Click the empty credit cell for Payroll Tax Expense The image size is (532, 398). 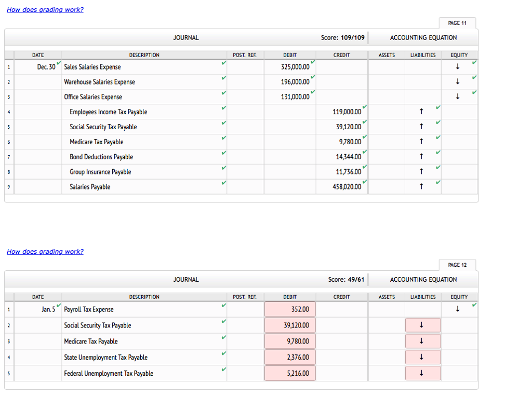pyautogui.click(x=342, y=309)
